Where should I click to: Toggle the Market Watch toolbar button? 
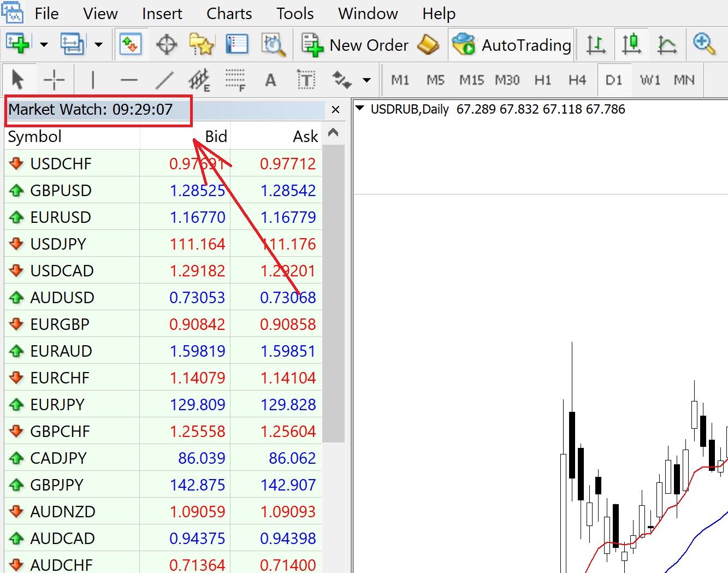(x=130, y=44)
